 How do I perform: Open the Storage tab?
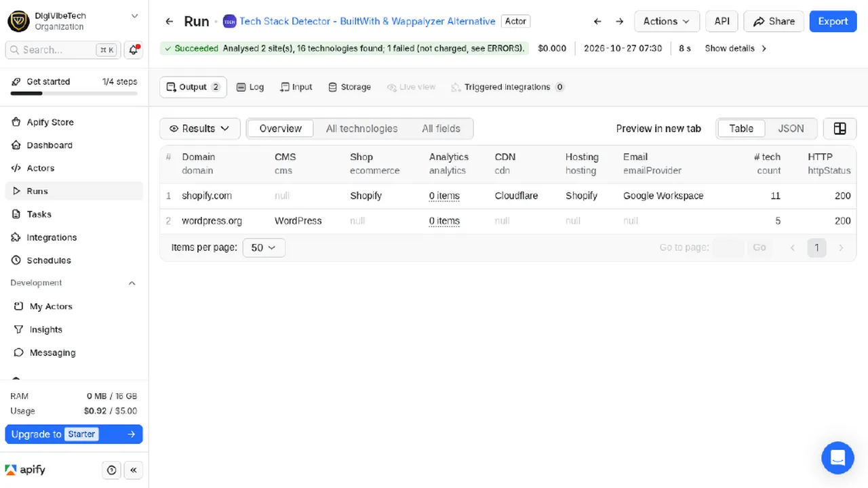(349, 87)
